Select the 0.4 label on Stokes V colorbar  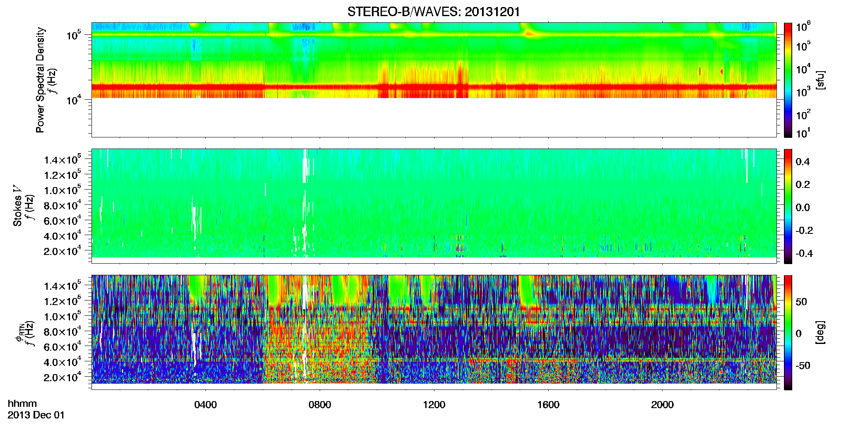(x=803, y=162)
